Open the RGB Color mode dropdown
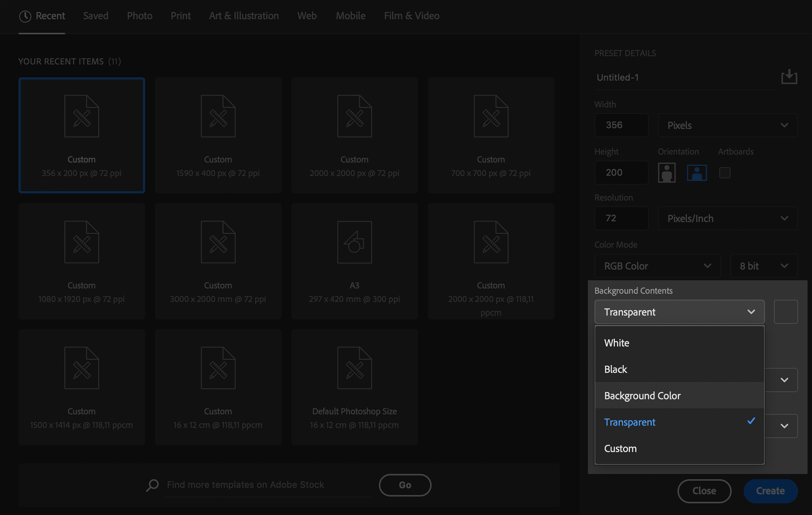The height and width of the screenshot is (515, 812). coord(657,266)
